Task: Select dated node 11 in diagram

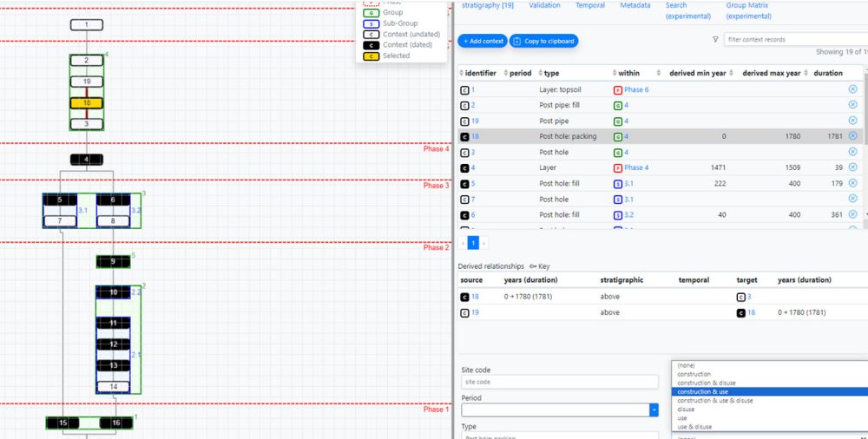Action: (x=113, y=323)
